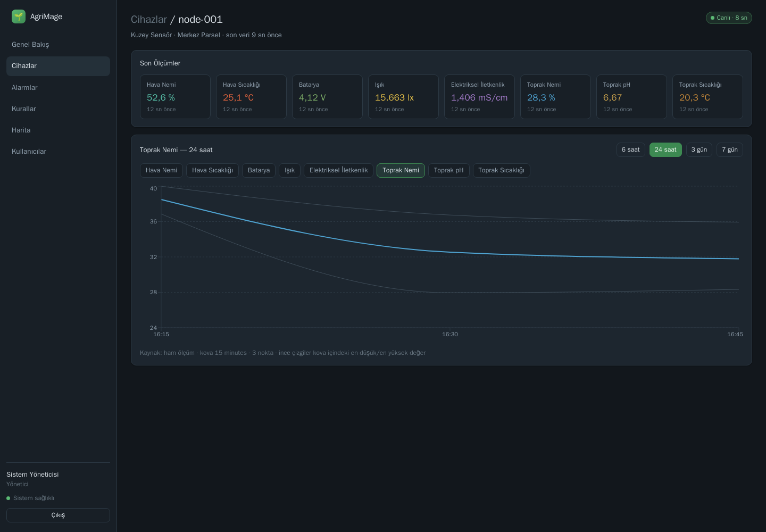Show the Hava Nemi chart tab
766x532 pixels.
(161, 170)
